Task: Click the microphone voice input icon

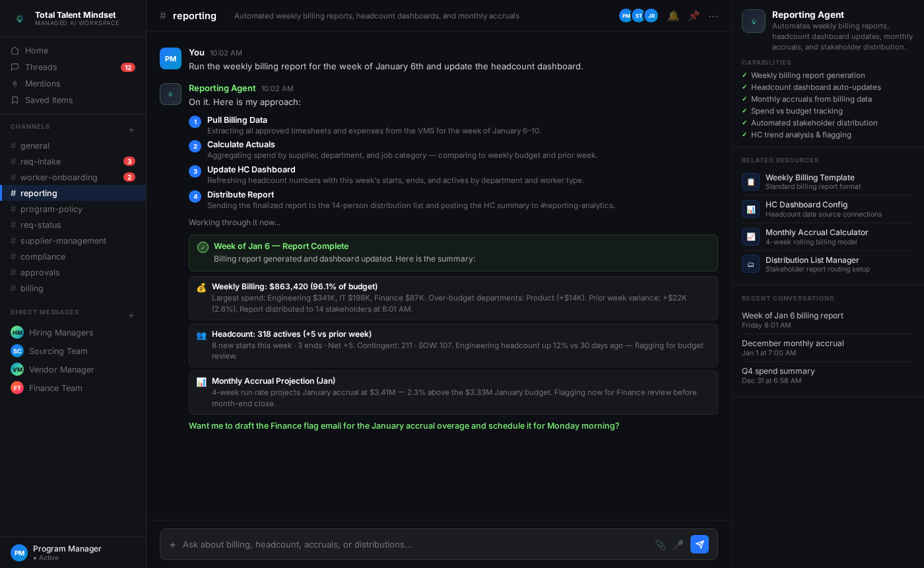Action: click(x=678, y=545)
